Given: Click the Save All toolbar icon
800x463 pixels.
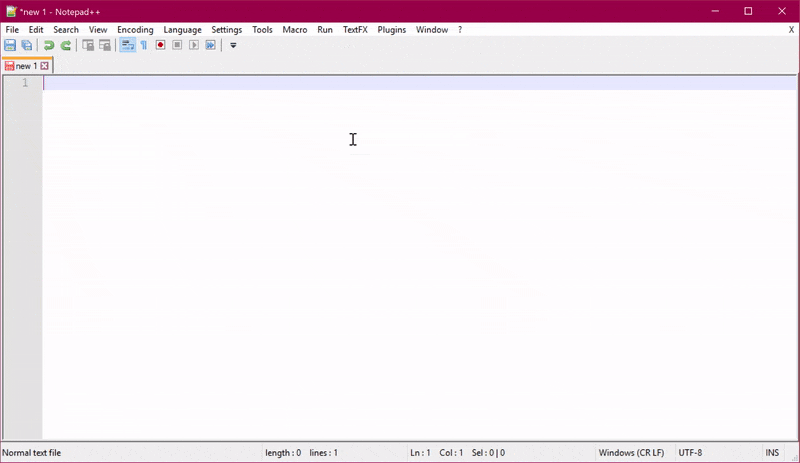Looking at the screenshot, I should [27, 45].
